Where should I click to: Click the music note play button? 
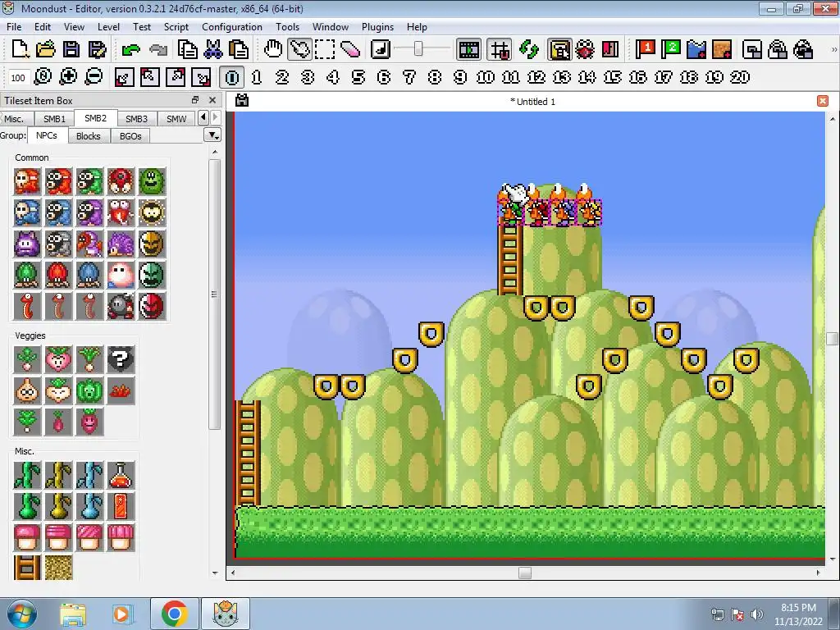pos(380,49)
